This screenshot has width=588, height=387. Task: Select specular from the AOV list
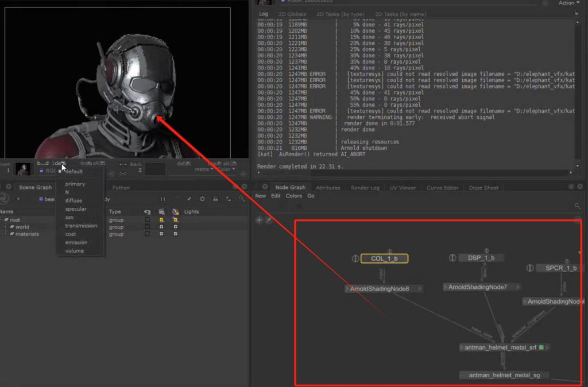point(76,209)
